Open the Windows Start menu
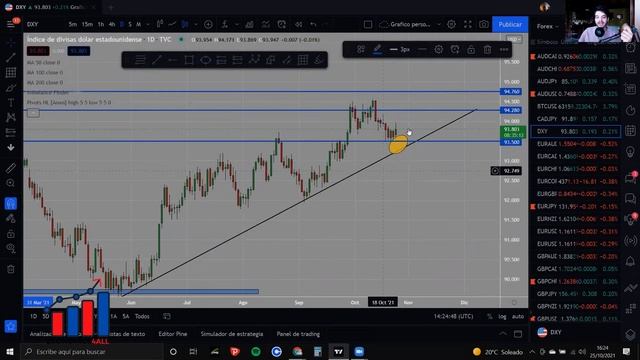The image size is (640, 360). [x=10, y=351]
